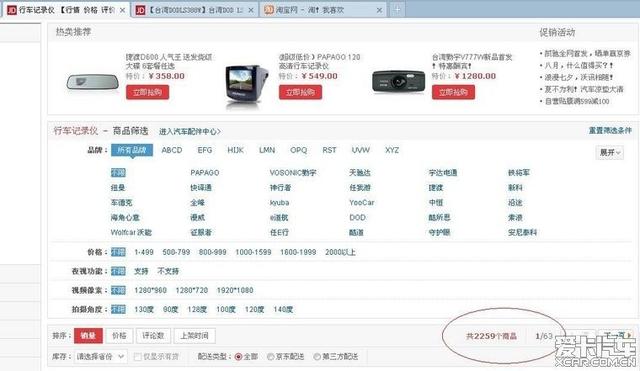Screen dimensions: 640x371
Task: Sort results by 价格
Action: 119,335
